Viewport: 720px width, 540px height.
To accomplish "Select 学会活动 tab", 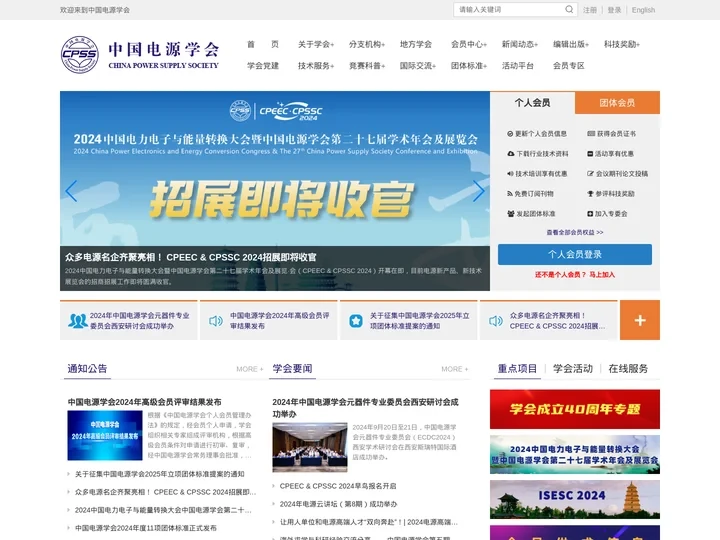I will pos(573,369).
